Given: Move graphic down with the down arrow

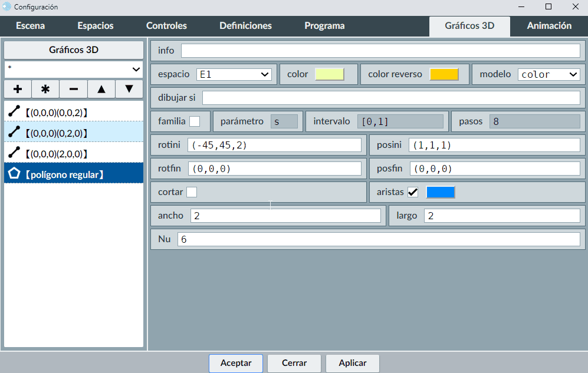Looking at the screenshot, I should click(x=129, y=89).
